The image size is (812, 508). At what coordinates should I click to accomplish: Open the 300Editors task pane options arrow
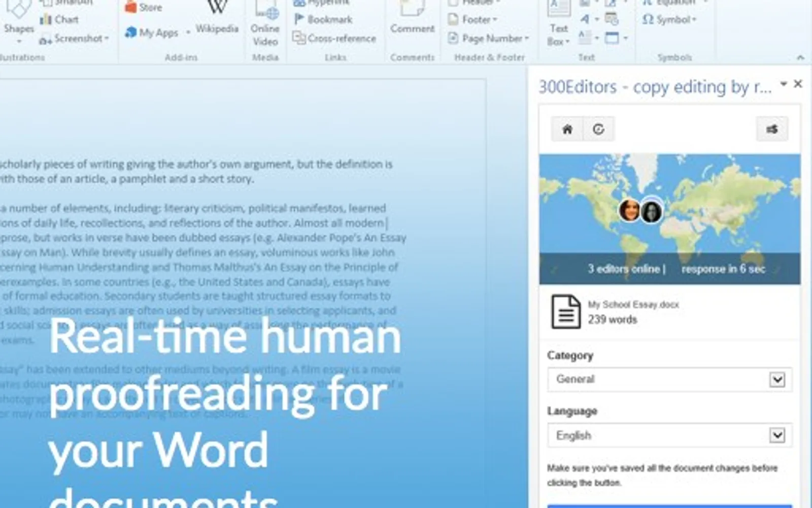click(x=784, y=84)
